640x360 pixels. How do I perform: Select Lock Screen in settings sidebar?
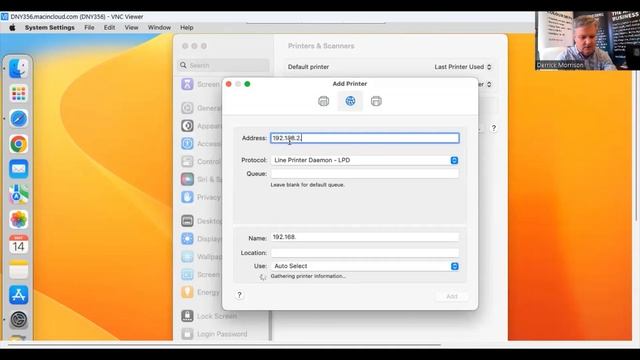click(209, 316)
